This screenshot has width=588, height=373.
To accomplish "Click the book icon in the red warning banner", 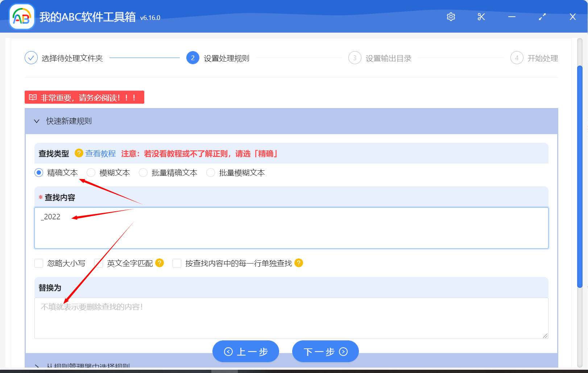I will click(x=33, y=97).
